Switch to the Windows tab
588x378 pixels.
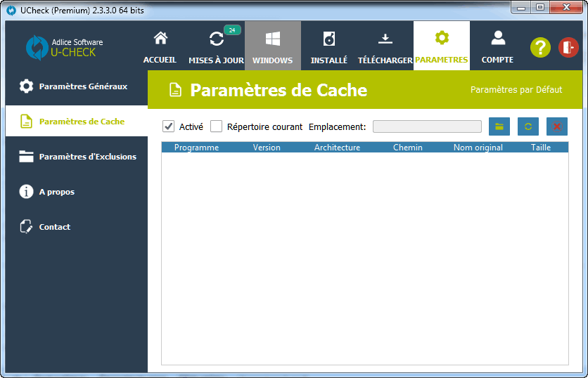(x=273, y=46)
